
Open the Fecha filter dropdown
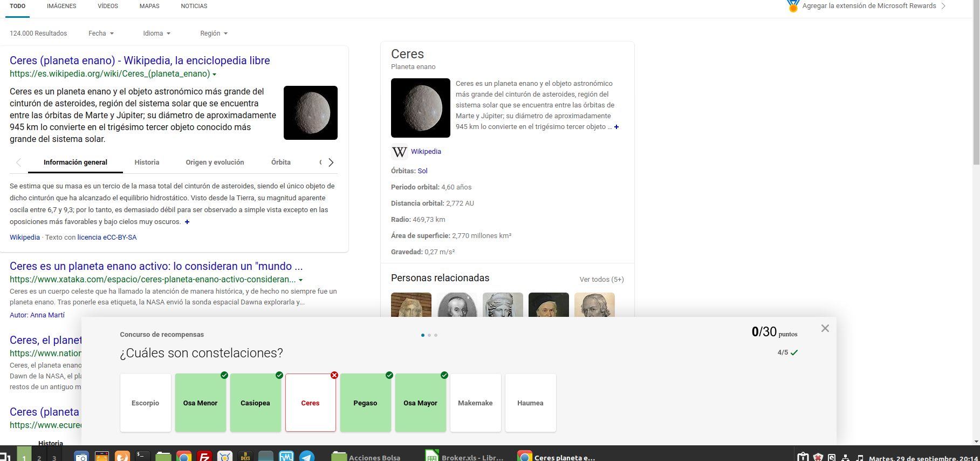[x=101, y=33]
